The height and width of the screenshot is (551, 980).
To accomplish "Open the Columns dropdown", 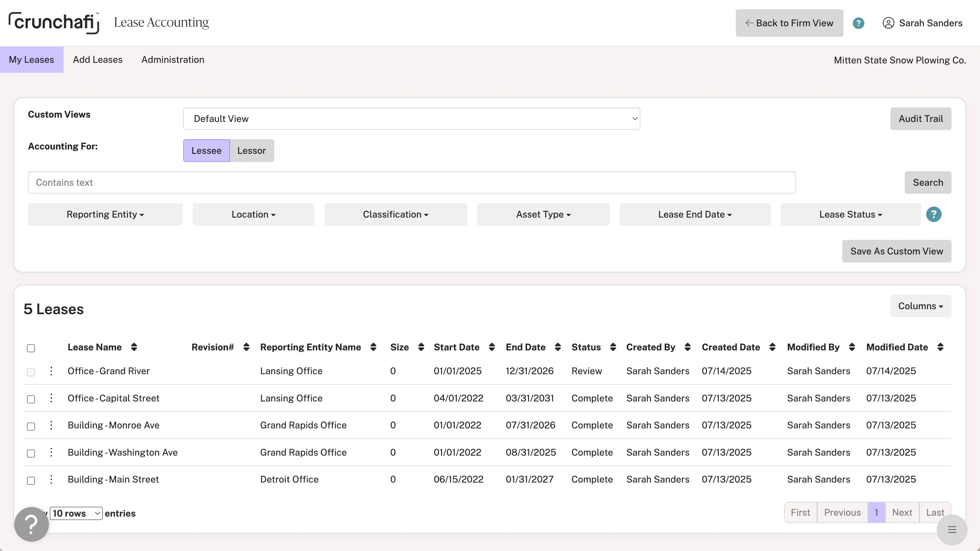I will tap(920, 306).
